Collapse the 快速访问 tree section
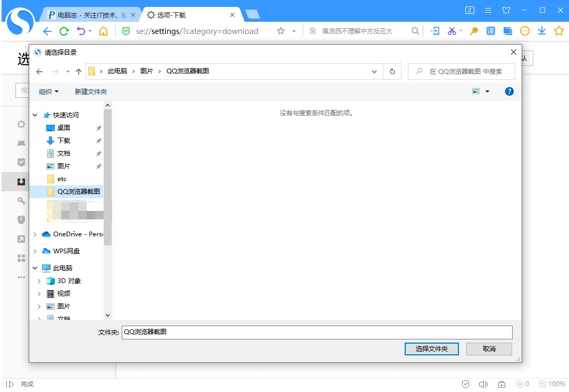This screenshot has height=392, width=569. point(35,115)
